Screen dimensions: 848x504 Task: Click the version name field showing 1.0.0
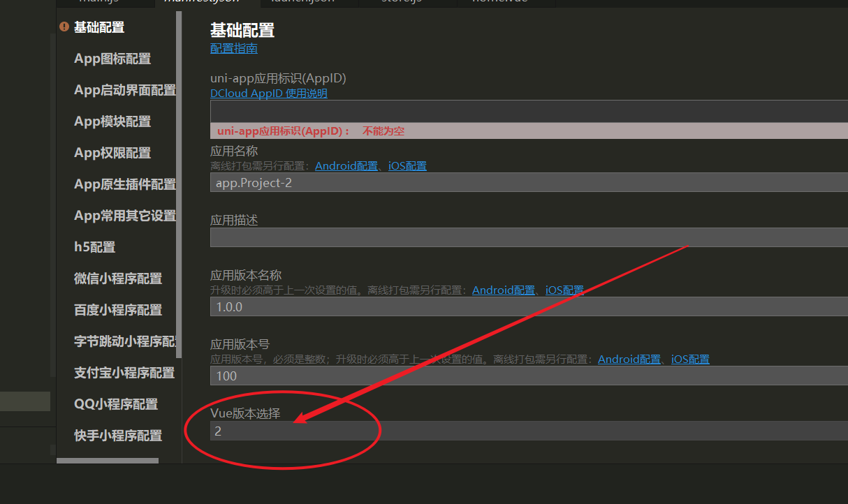(529, 306)
